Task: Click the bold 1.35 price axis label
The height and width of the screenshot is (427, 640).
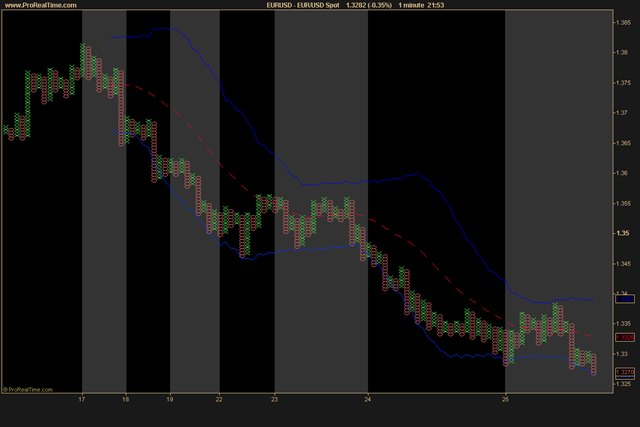Action: (x=622, y=234)
